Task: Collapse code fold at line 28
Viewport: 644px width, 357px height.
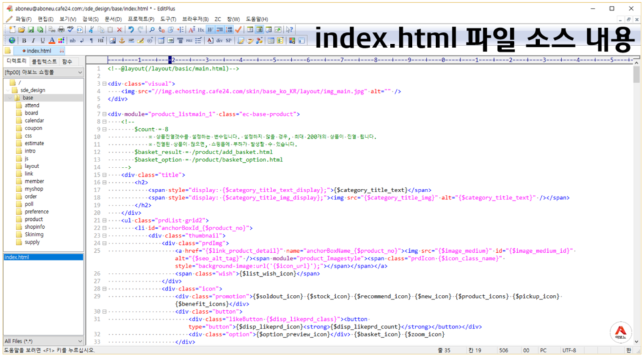Action: tap(104, 289)
